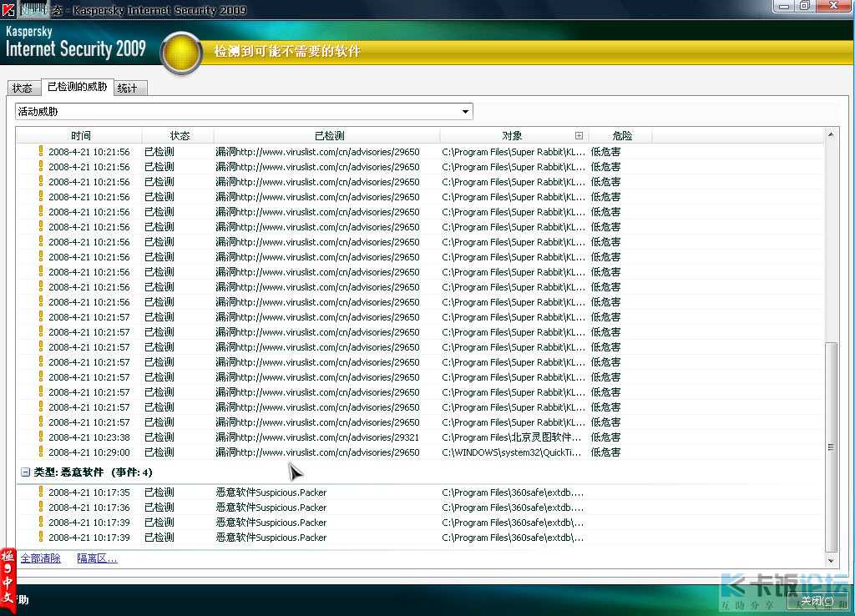The image size is (855, 616).
Task: Click warning icon of the 10:17:36 row
Action: coord(41,507)
